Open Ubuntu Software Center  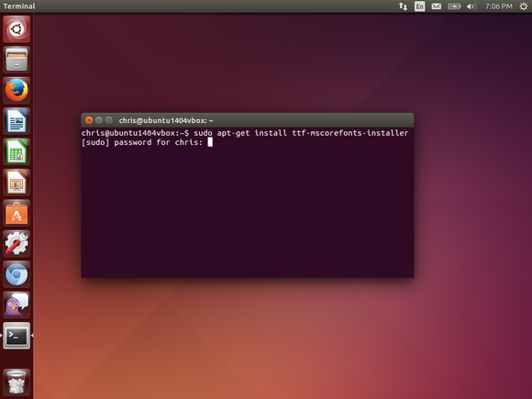(17, 213)
